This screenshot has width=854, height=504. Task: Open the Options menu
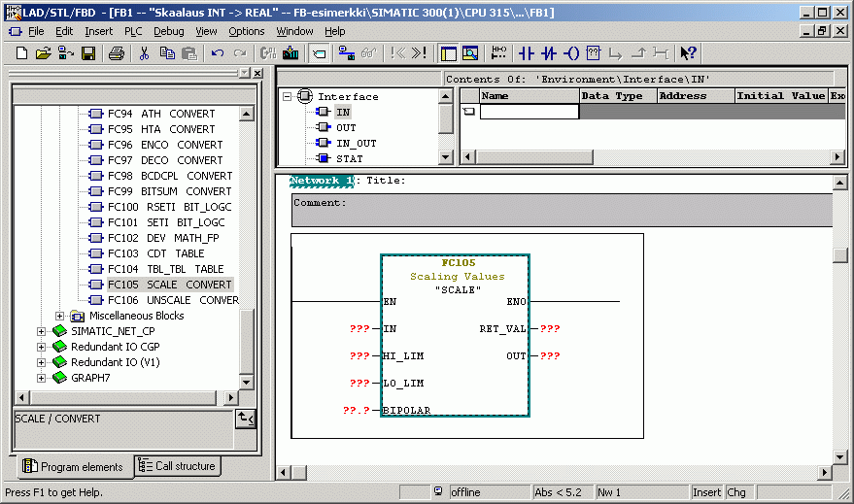pos(246,32)
